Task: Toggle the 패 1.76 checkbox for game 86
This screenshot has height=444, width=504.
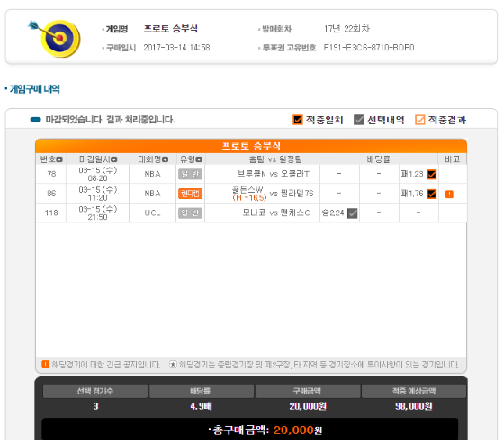Action: tap(431, 194)
